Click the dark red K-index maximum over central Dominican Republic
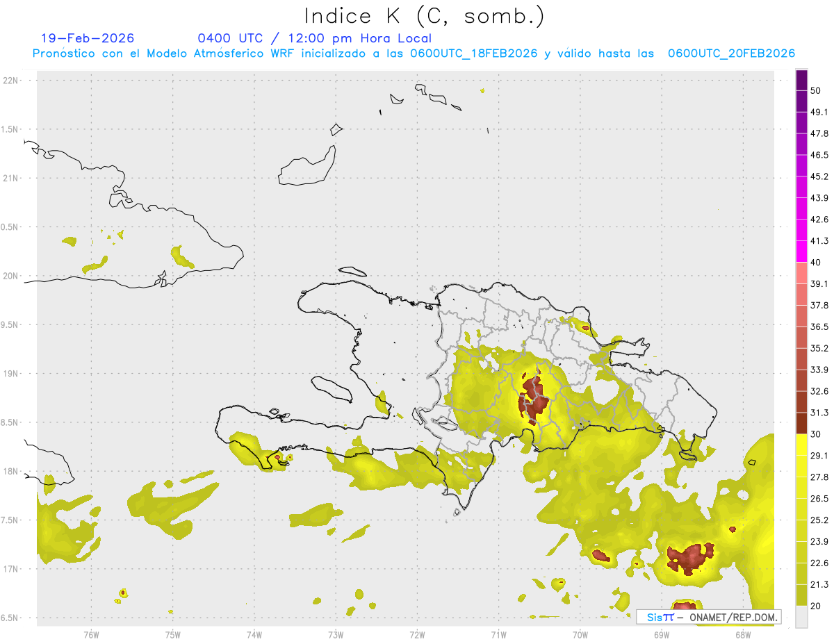 pyautogui.click(x=532, y=401)
